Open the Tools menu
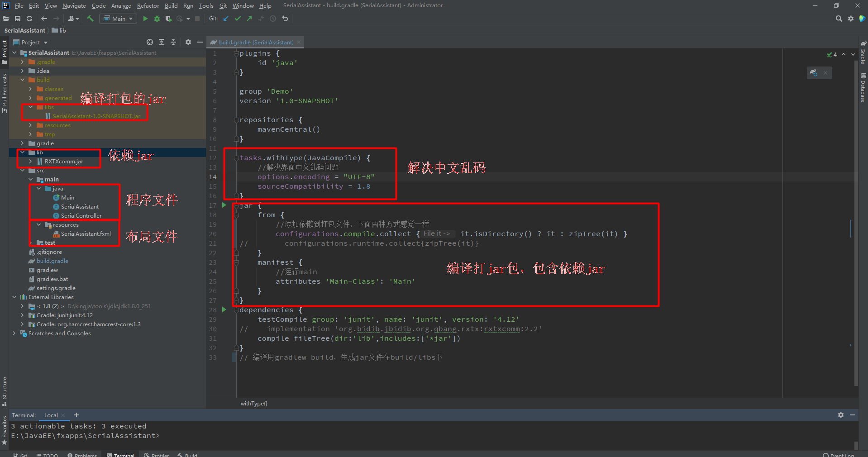 tap(206, 5)
